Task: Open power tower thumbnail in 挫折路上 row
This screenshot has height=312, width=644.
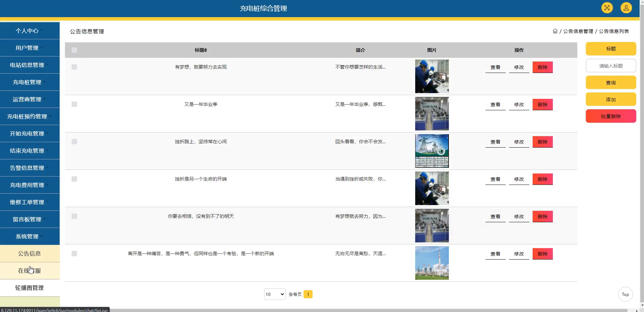Action: (x=432, y=151)
